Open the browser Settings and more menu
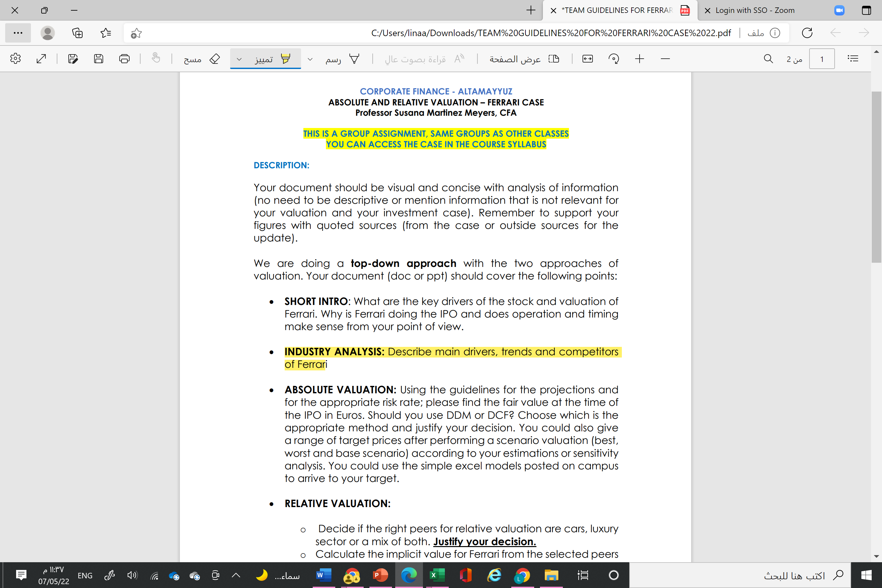The height and width of the screenshot is (588, 882). pos(18,33)
